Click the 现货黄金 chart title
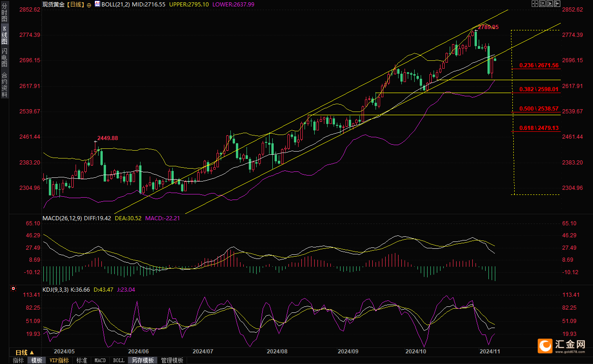 [53, 4]
